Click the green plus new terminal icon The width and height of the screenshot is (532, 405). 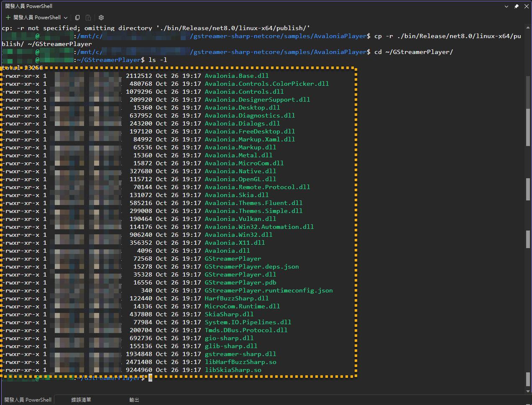click(8, 18)
